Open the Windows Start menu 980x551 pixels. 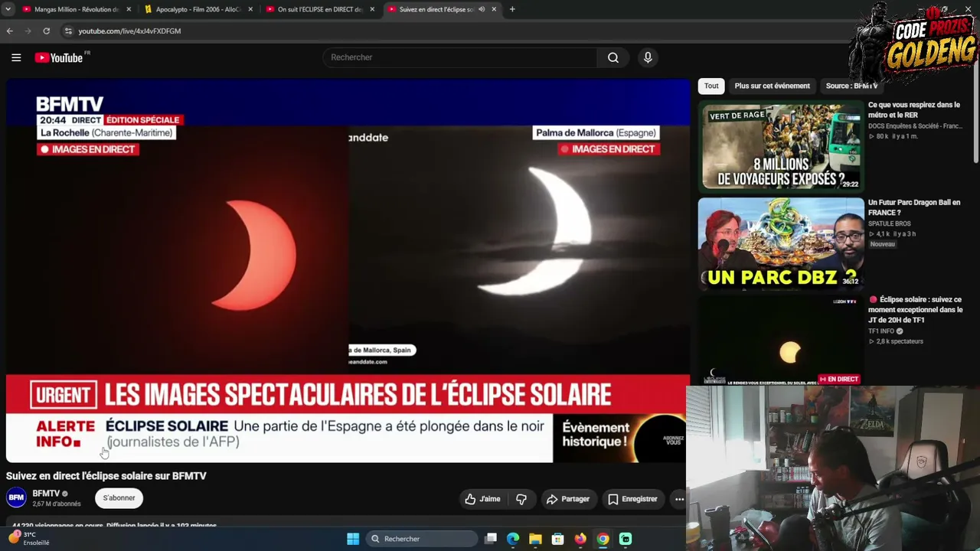[x=353, y=539]
